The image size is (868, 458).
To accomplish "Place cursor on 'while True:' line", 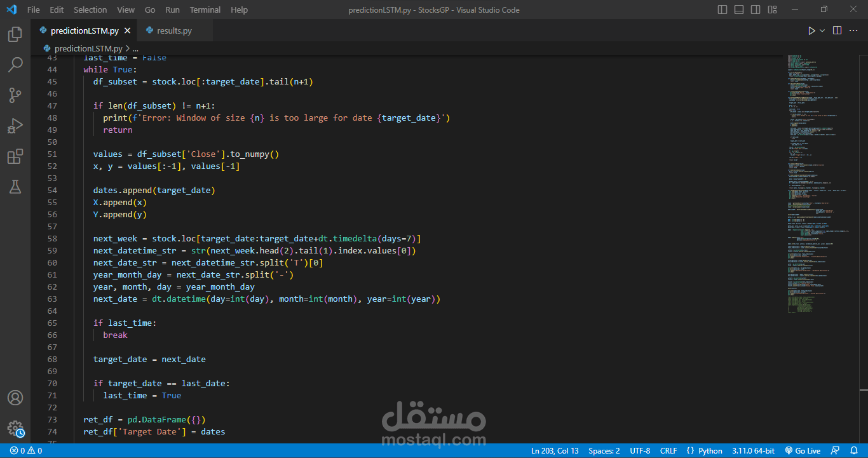I will [x=110, y=69].
